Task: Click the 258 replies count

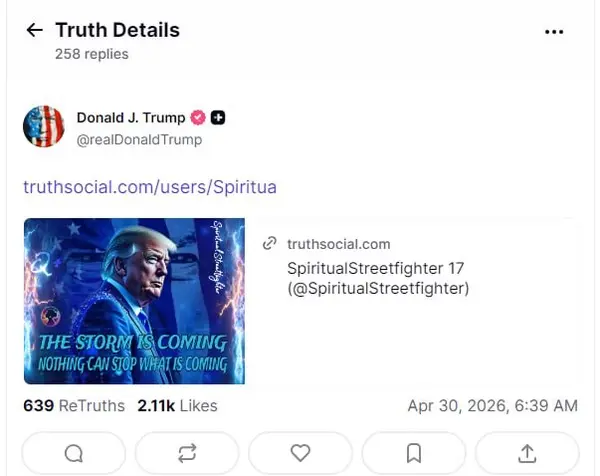Action: point(92,54)
